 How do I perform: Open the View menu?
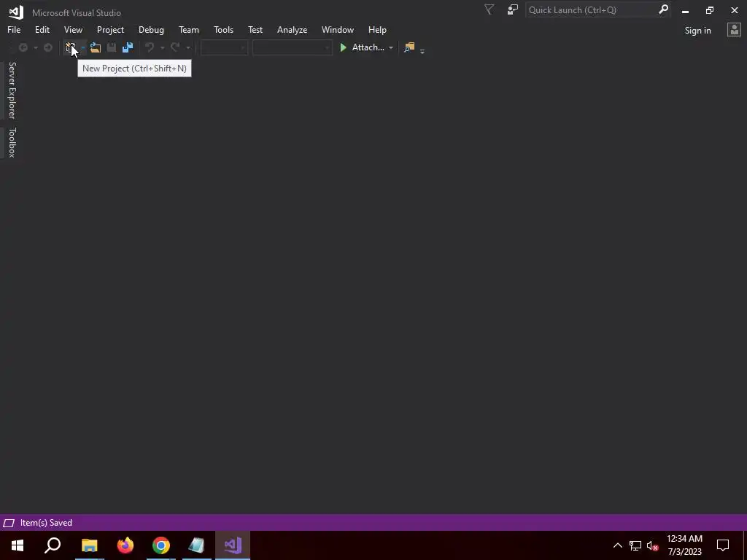tap(73, 29)
